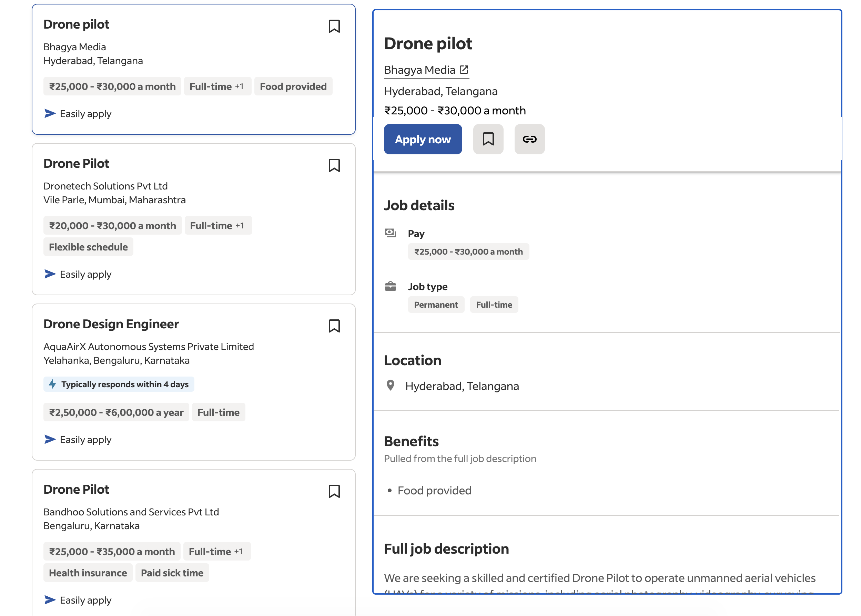The height and width of the screenshot is (616, 861).
Task: Click the Easily apply arrow icon on first card
Action: (x=50, y=113)
